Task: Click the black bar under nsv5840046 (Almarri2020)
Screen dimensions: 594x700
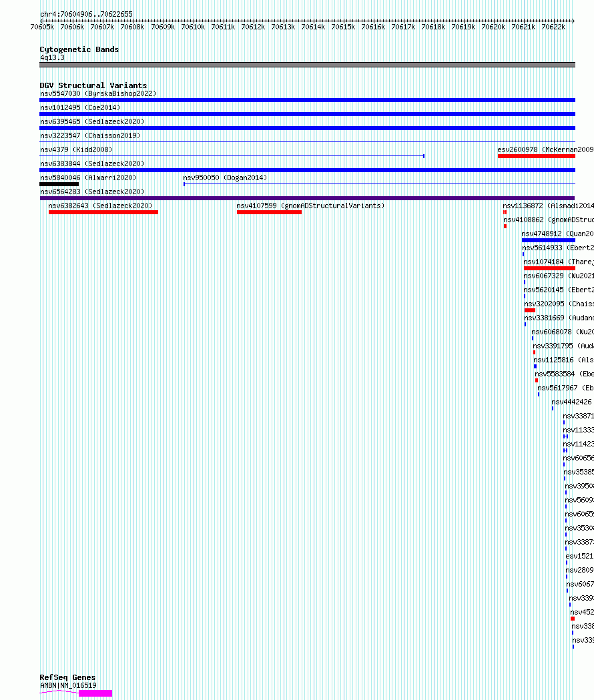Action: click(x=59, y=184)
